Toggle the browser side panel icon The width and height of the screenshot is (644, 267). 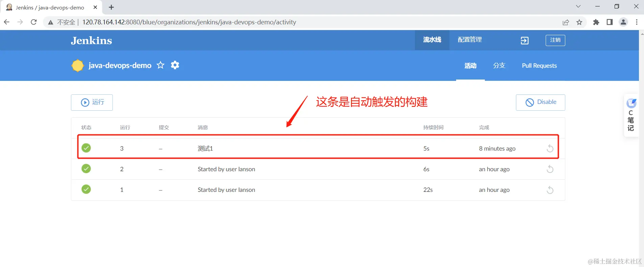(610, 22)
